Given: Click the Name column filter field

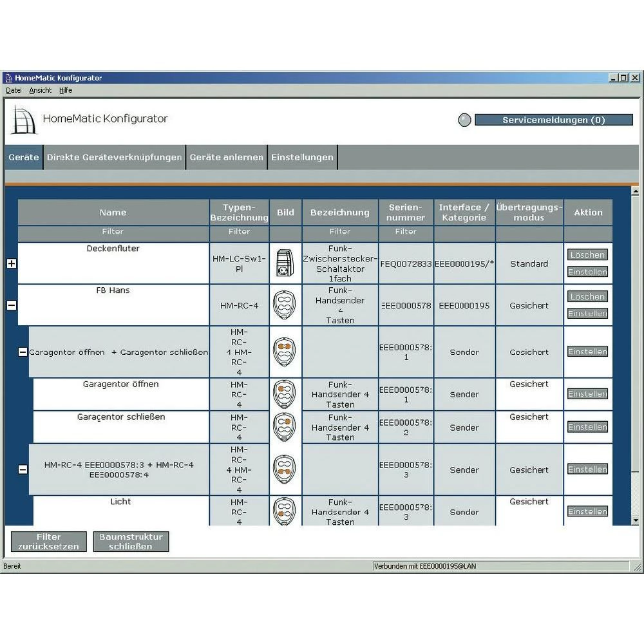Looking at the screenshot, I should click(x=113, y=232).
